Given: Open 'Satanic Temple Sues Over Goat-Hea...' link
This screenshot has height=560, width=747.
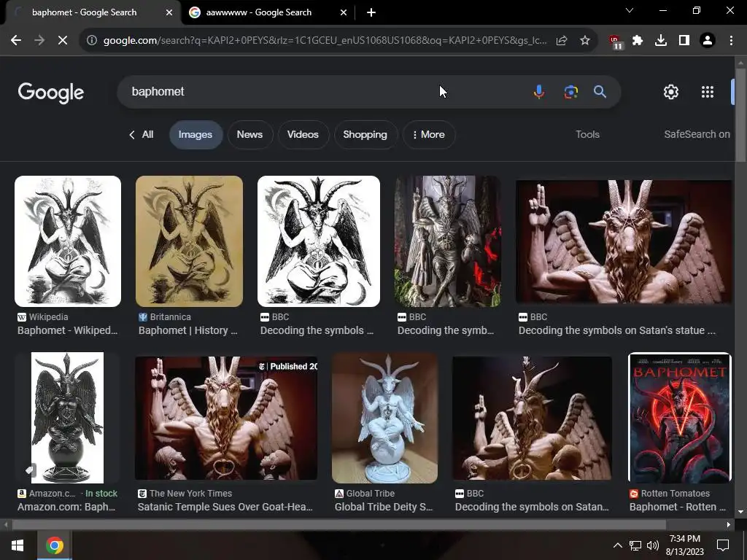Looking at the screenshot, I should (x=225, y=507).
